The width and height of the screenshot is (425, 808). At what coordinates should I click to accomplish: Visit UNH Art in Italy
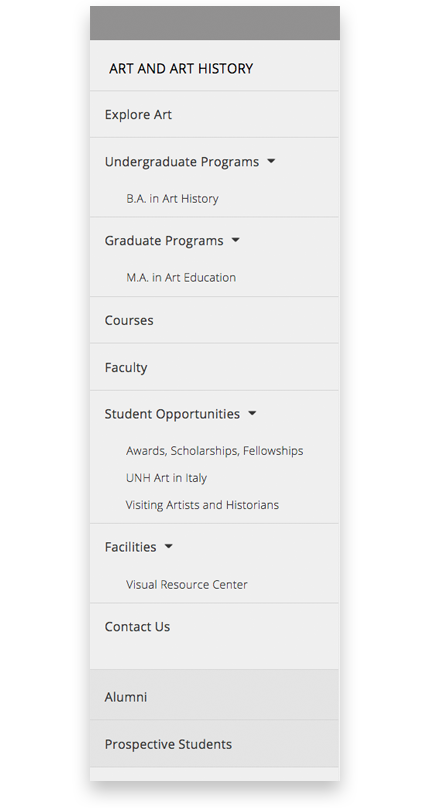pyautogui.click(x=166, y=478)
